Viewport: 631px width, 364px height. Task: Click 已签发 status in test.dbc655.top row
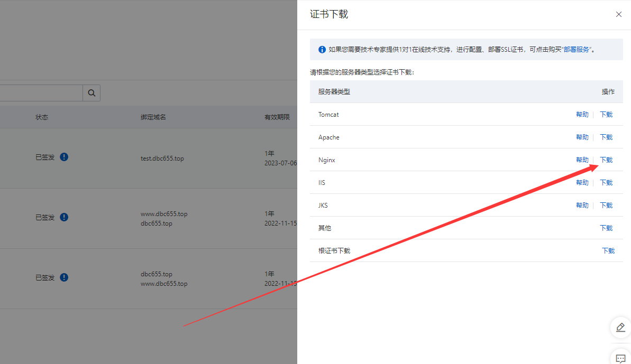click(x=45, y=157)
